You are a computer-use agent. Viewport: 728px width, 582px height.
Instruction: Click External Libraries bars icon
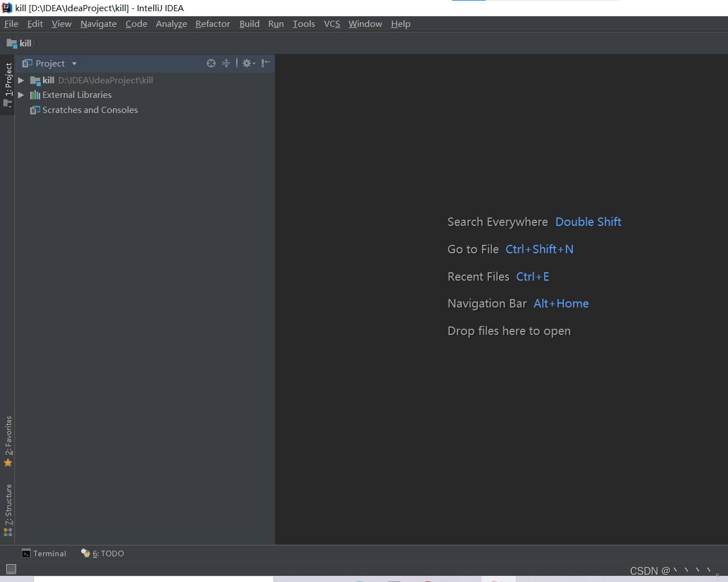pos(35,95)
